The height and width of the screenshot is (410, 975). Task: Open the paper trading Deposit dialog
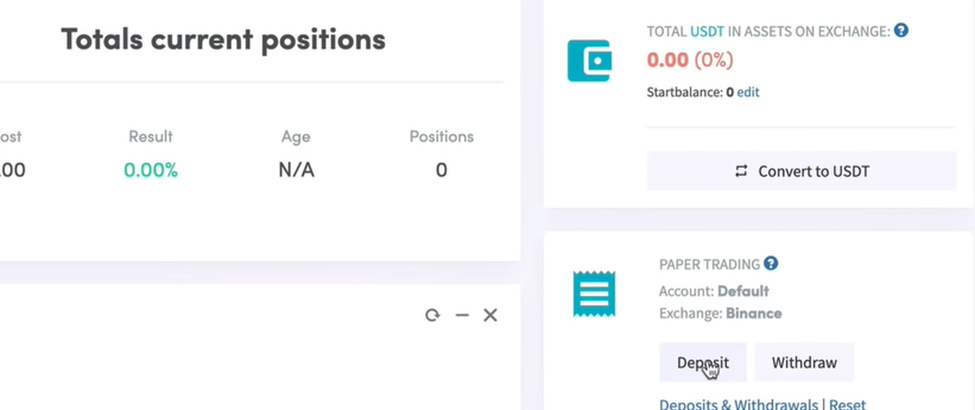(703, 362)
